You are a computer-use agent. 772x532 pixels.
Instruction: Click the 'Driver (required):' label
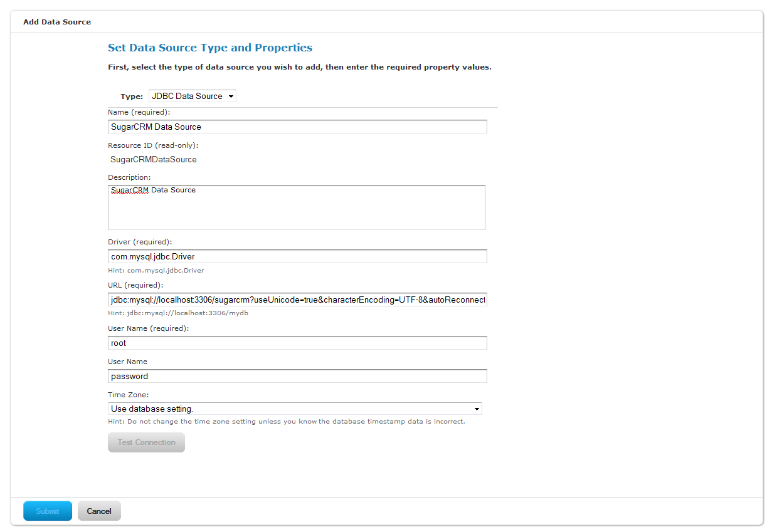pyautogui.click(x=140, y=242)
